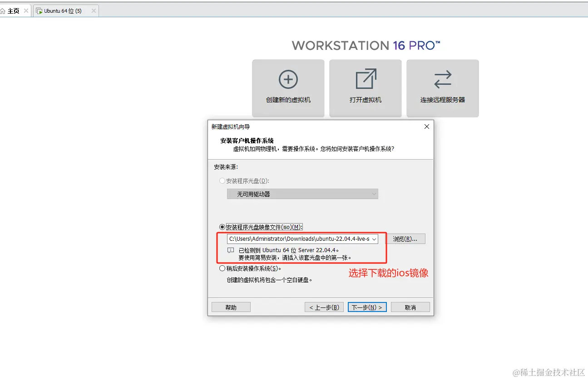Screen dimensions: 588x380
Task: Close the 新建虚拟机向导 dialog
Action: [426, 127]
